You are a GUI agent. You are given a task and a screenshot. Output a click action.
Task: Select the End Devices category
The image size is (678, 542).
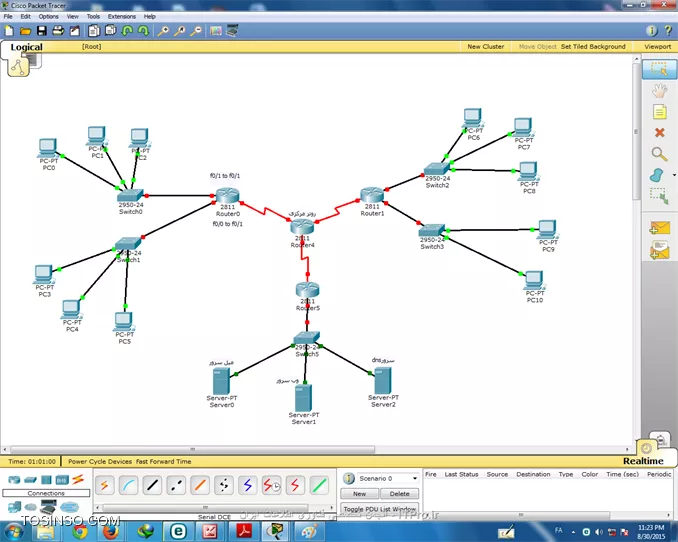[x=14, y=507]
